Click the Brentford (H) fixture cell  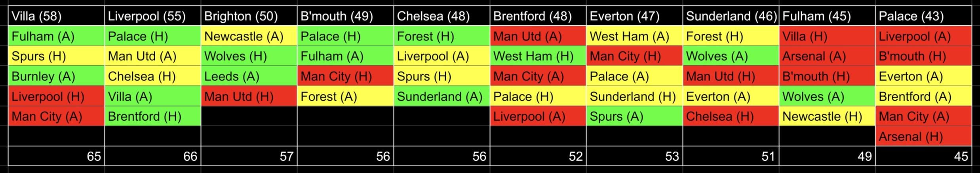pos(152,116)
